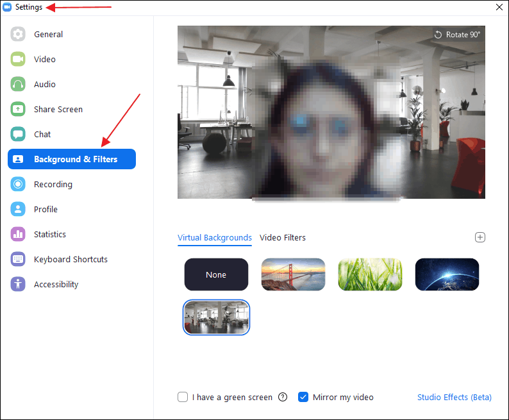Choose the green grass background
509x420 pixels.
370,274
